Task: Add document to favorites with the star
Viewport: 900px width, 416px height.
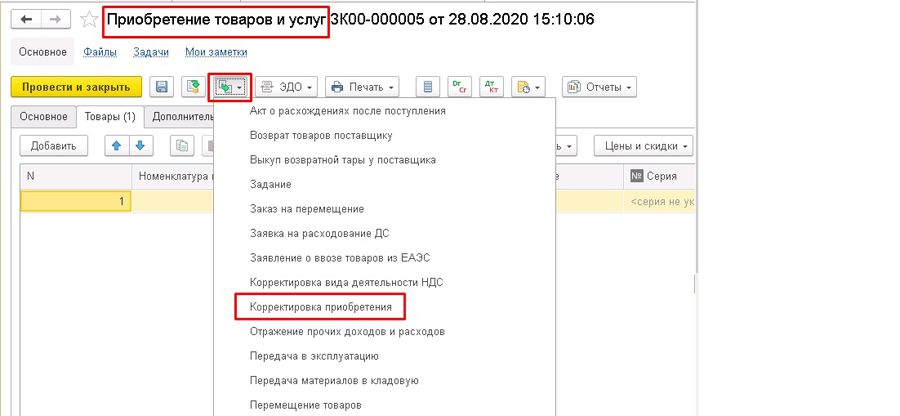Action: pyautogui.click(x=88, y=20)
